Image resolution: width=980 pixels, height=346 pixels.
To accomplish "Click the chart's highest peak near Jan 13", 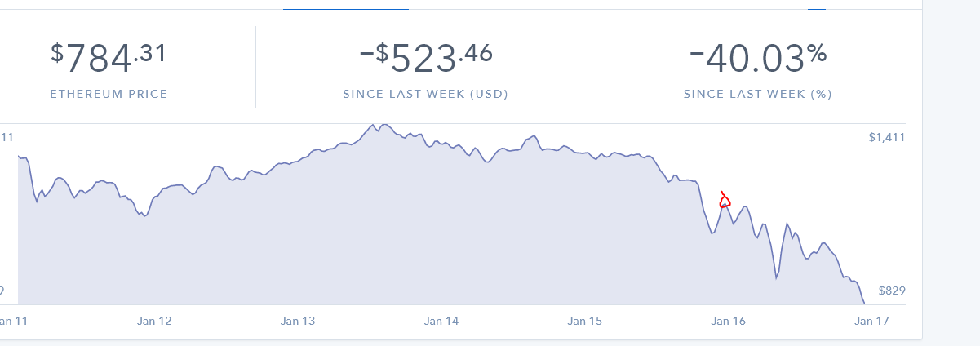I will [373, 125].
